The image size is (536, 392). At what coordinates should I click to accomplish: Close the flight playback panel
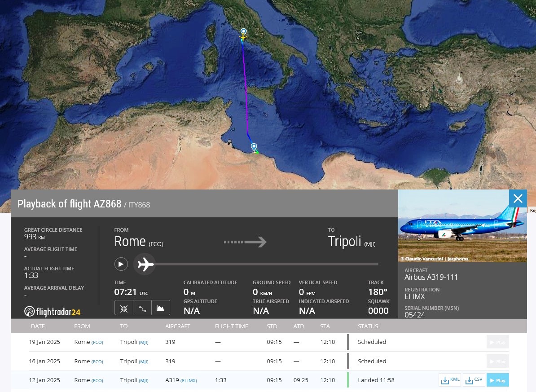[x=518, y=198]
